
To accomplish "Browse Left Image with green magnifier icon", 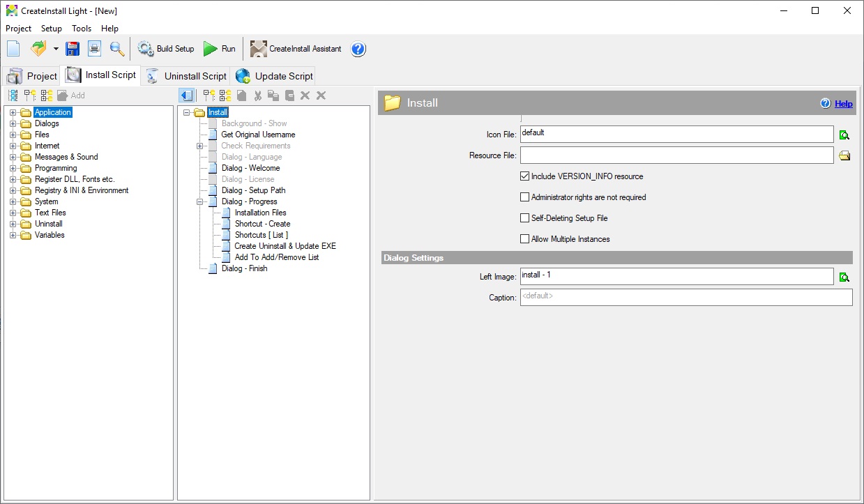I will [x=844, y=277].
